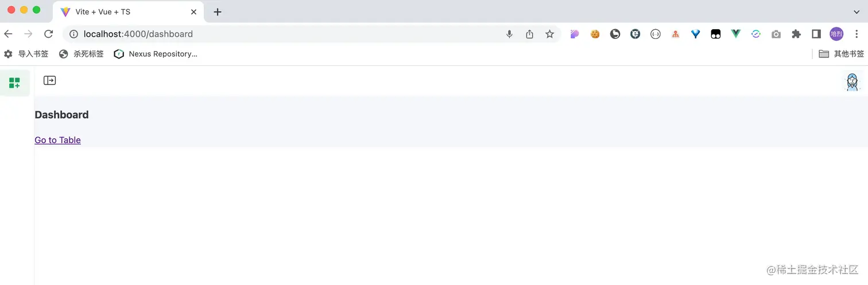View site information icon in address bar
The width and height of the screenshot is (868, 285).
[73, 34]
